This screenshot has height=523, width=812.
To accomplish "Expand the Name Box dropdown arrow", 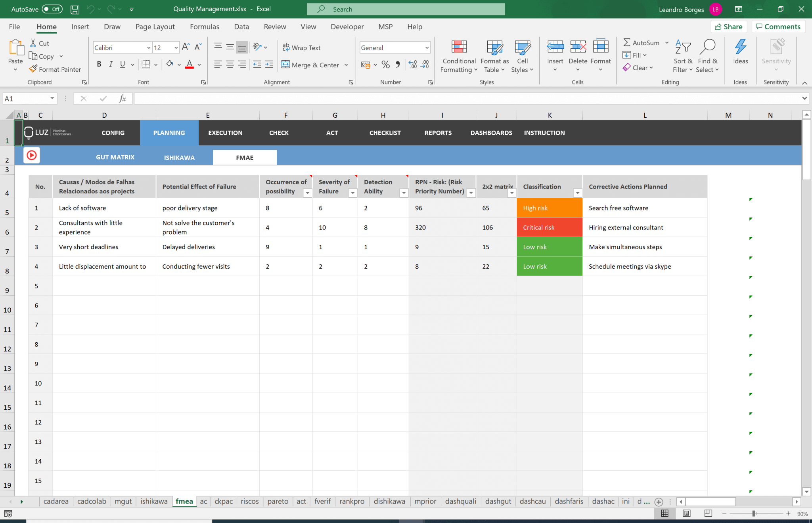I will click(52, 98).
